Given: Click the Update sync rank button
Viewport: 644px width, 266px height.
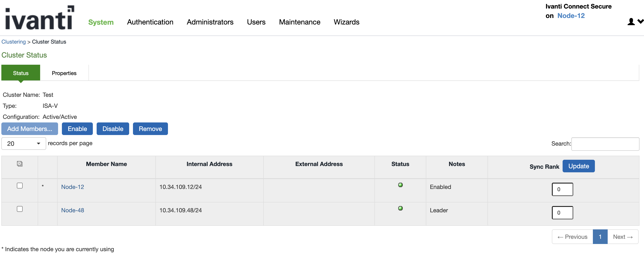Looking at the screenshot, I should pyautogui.click(x=578, y=166).
